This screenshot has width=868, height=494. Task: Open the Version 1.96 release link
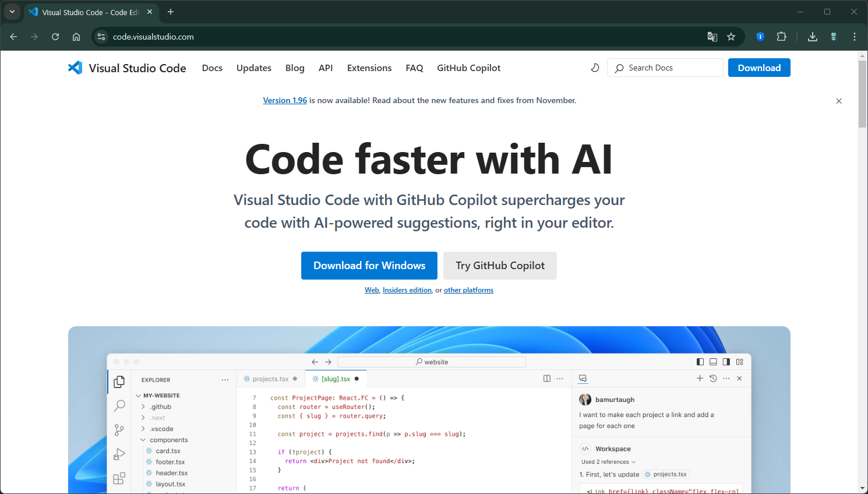point(285,100)
